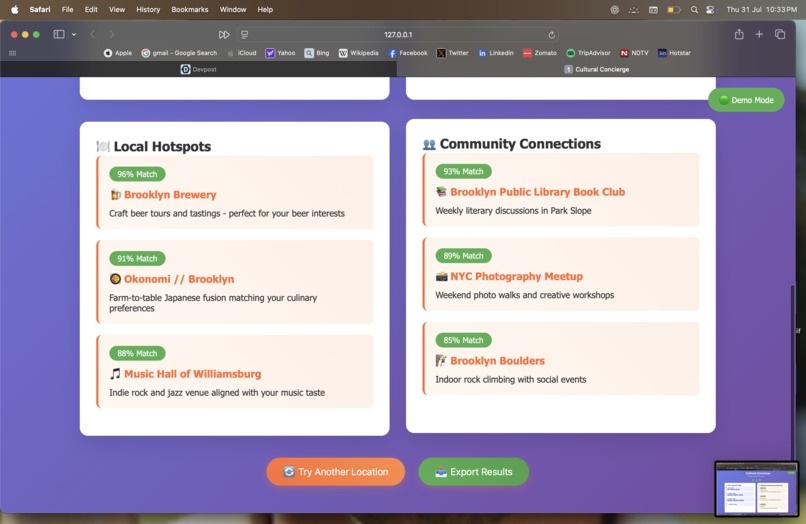Open Brooklyn Public Library Book Club title
Viewport: 806px width, 524px height.
point(538,192)
